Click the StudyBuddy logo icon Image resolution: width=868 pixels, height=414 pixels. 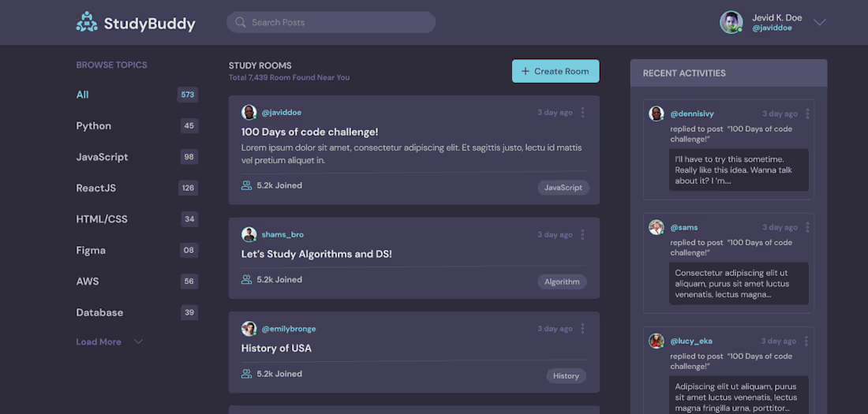tap(87, 23)
